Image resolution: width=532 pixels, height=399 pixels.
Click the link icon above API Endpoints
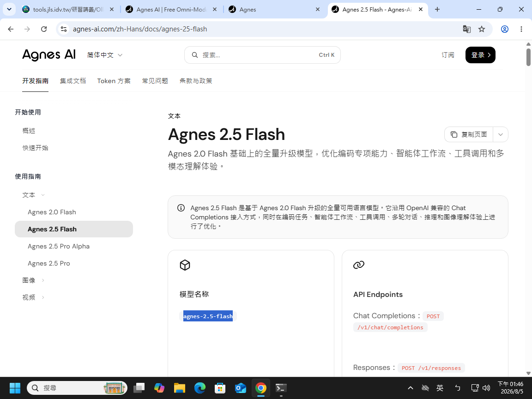[359, 265]
